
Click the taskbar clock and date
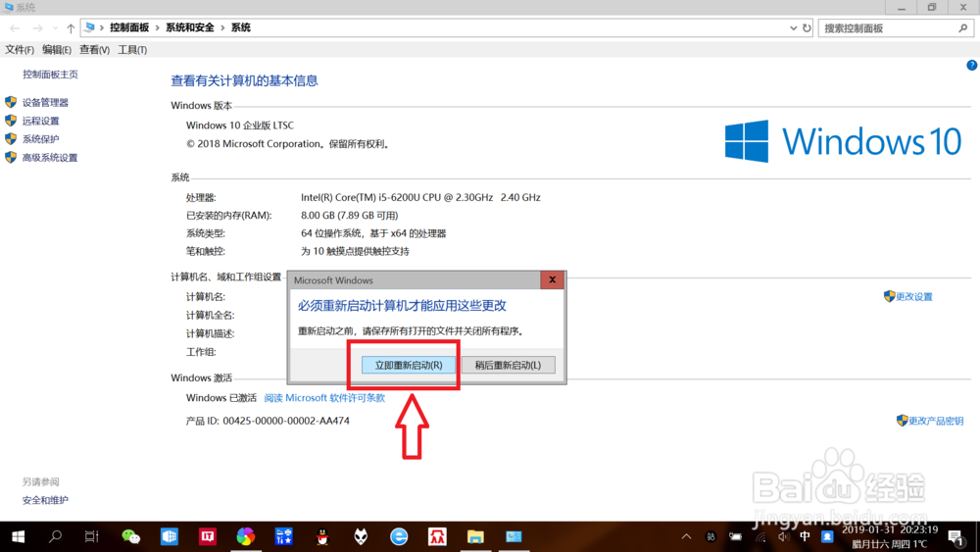pyautogui.click(x=890, y=536)
